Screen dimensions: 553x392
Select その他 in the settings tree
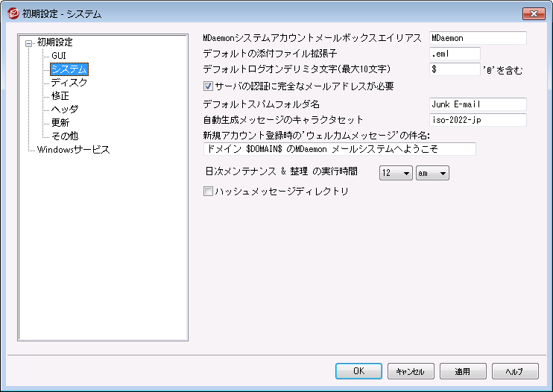click(x=64, y=136)
